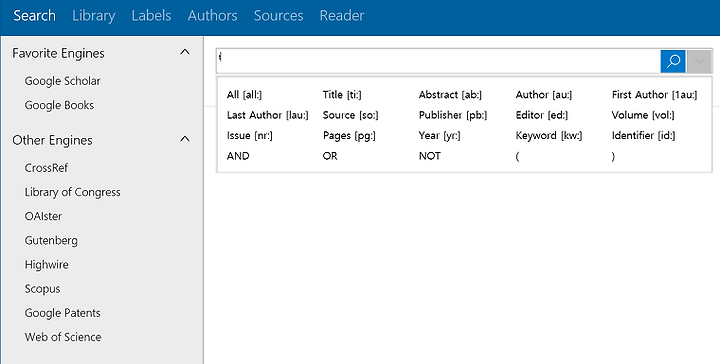The height and width of the screenshot is (364, 720).
Task: Open the Library tab
Action: 94,16
